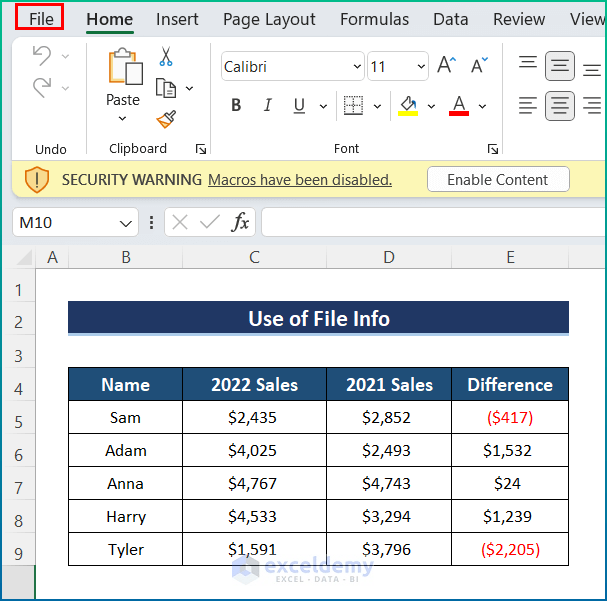Open the File tab

(40, 19)
